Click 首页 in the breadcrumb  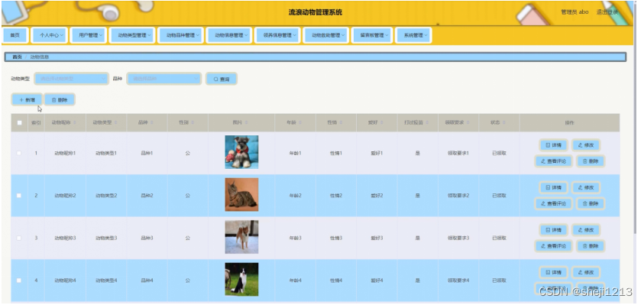tap(17, 57)
